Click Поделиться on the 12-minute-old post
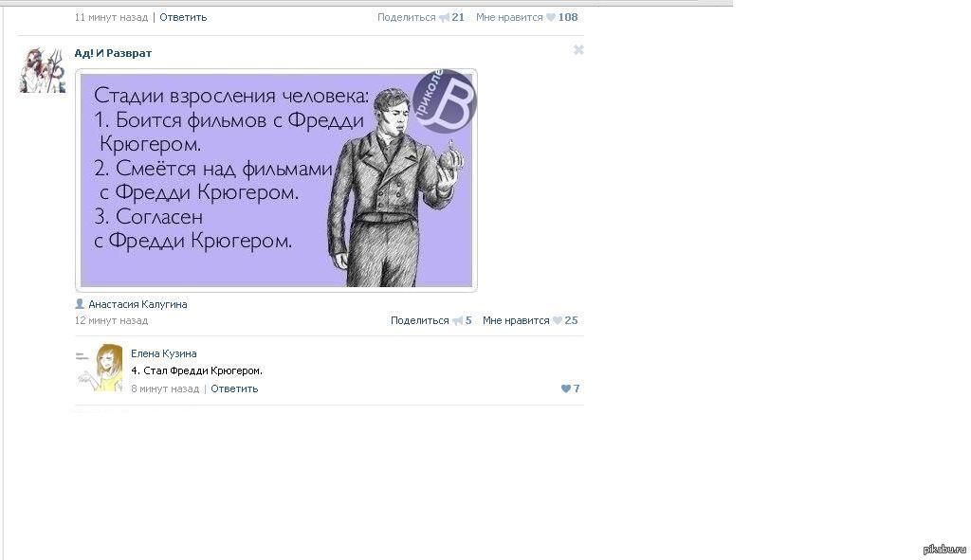Screen dimensions: 971x560 coord(419,320)
